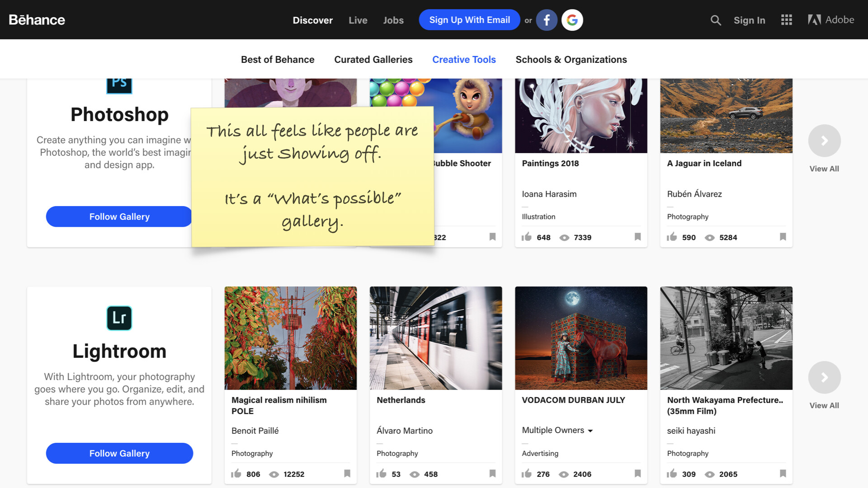Click Sign Up With Email button
Screen dimensions: 868x488
(x=469, y=20)
